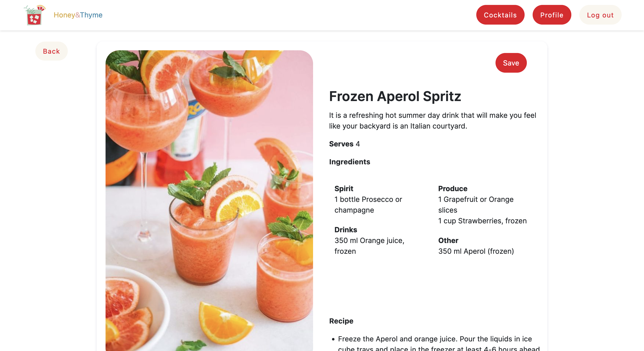Click the Ingredients heading
The image size is (644, 351).
(x=350, y=162)
